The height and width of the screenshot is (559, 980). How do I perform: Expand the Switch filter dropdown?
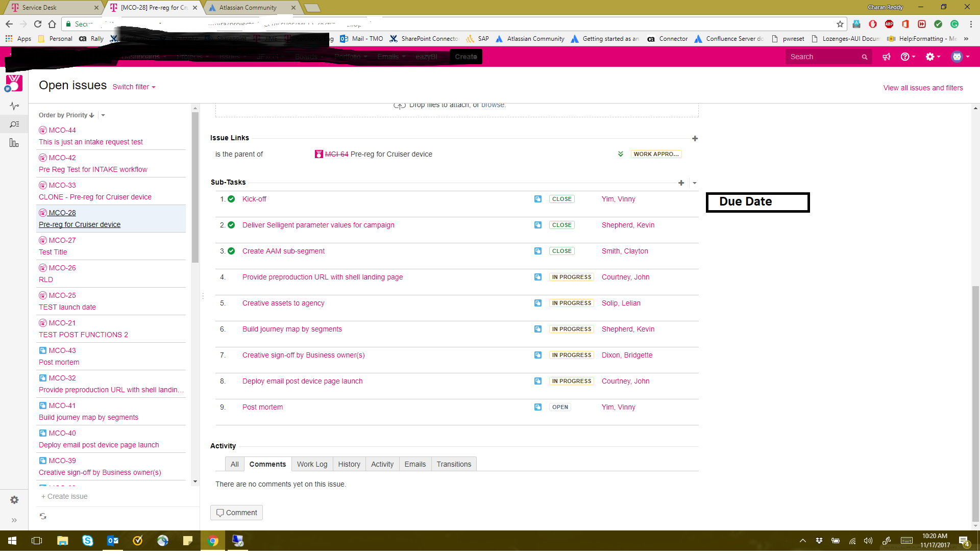pos(134,87)
